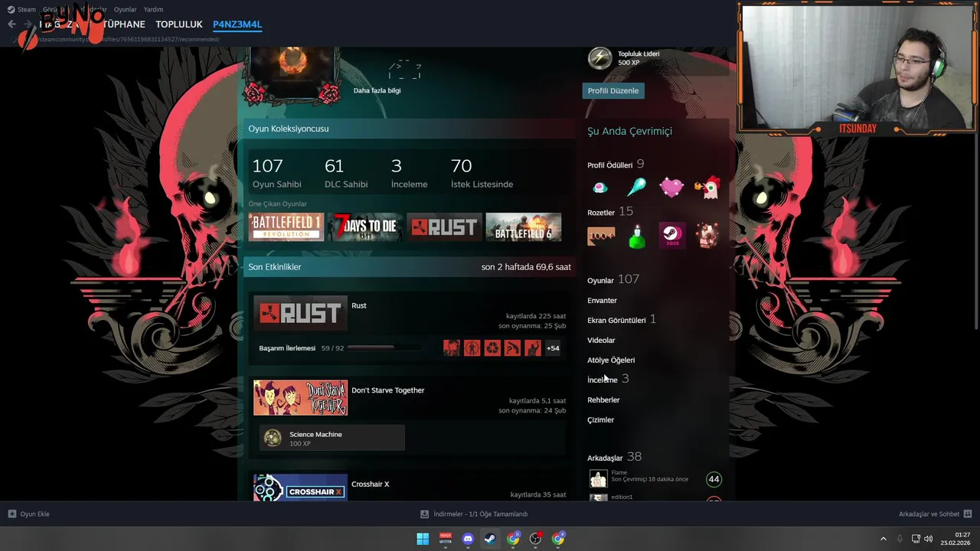
Task: Open friend Flame's avatar
Action: coord(599,479)
